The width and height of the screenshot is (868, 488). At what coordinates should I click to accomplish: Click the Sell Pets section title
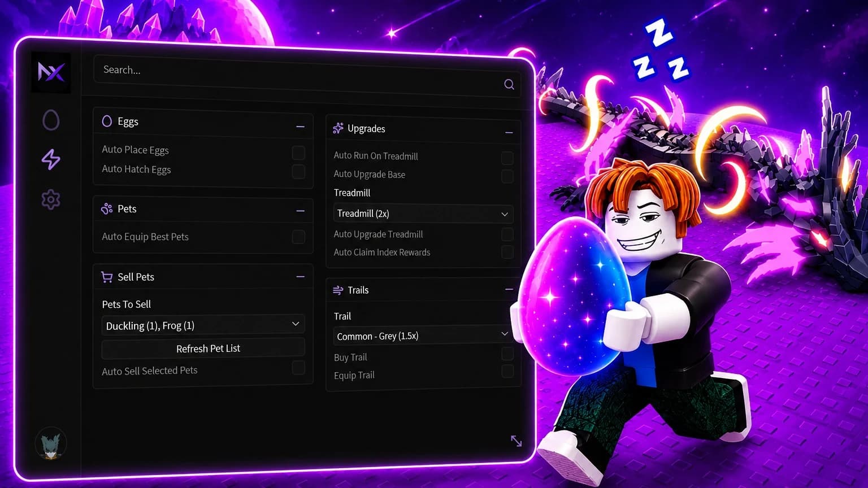pos(136,277)
